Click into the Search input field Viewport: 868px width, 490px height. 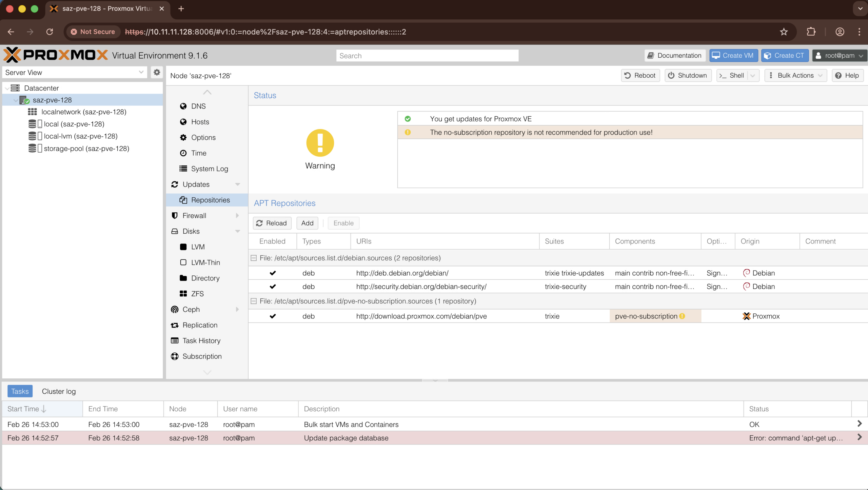tap(427, 56)
